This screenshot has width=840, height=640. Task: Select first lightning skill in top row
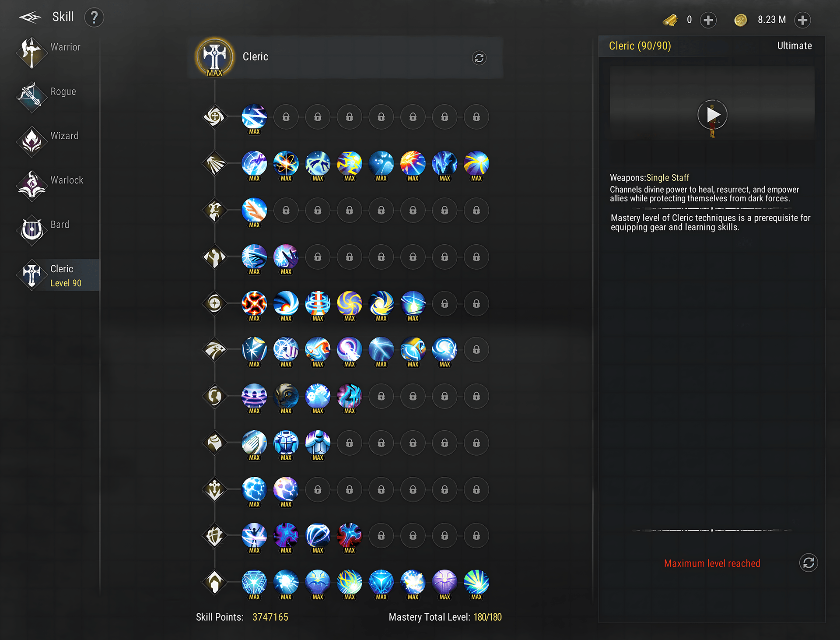pyautogui.click(x=254, y=117)
